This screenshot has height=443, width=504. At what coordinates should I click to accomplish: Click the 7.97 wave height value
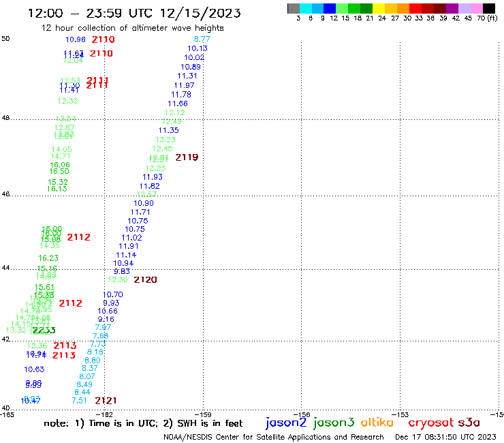103,327
